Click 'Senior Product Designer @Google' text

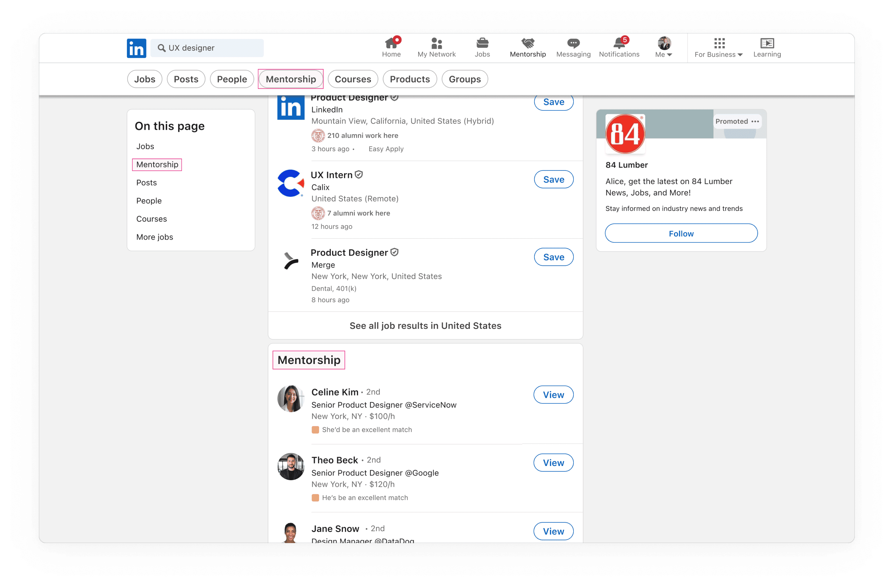pos(375,473)
